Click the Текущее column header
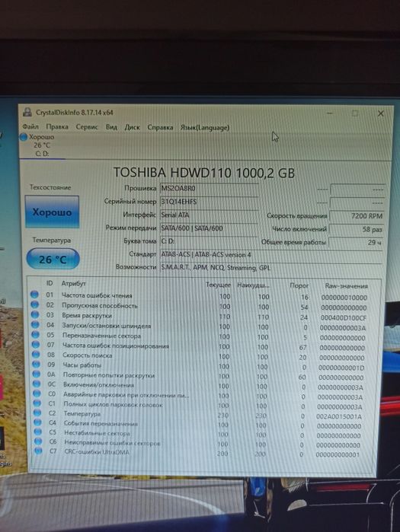This screenshot has width=400, height=532. 218,285
